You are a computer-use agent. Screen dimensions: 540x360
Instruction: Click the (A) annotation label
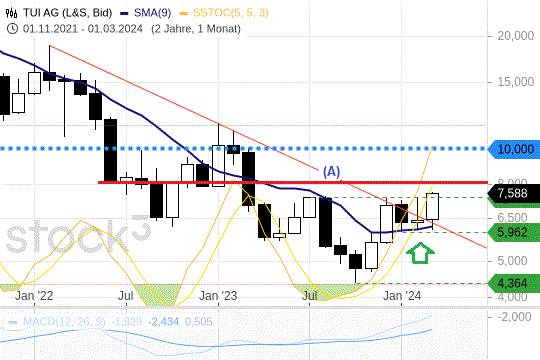[x=331, y=172]
